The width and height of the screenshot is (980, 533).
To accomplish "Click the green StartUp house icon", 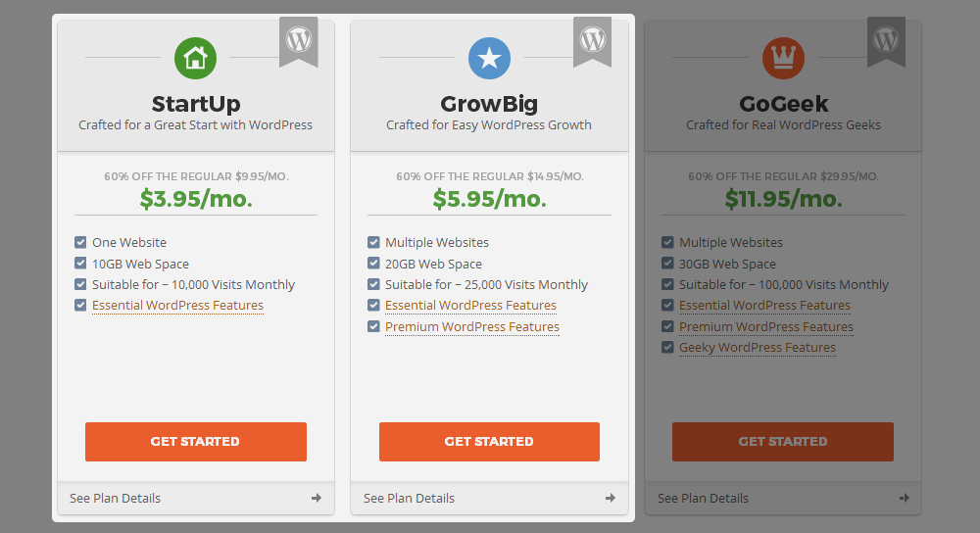I will pos(196,58).
